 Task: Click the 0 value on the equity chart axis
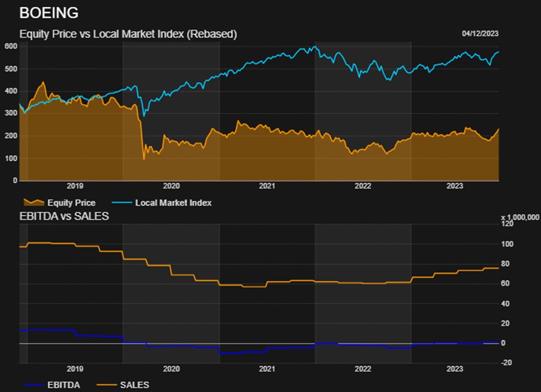[x=15, y=180]
